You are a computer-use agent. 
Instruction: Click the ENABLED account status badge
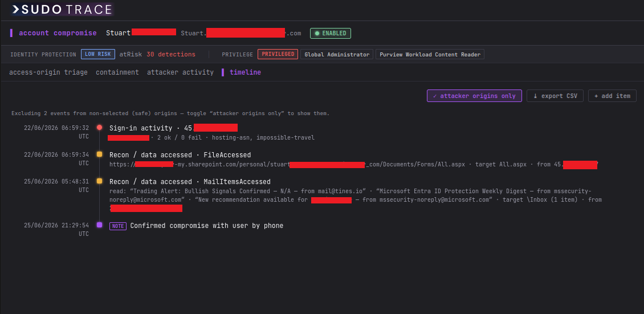[x=331, y=33]
